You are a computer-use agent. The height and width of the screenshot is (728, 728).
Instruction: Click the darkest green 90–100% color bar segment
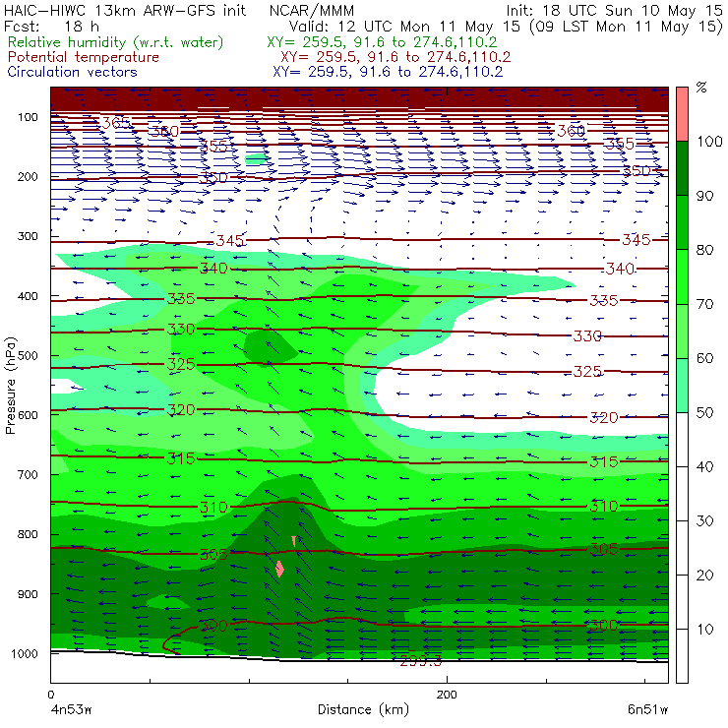click(x=682, y=168)
